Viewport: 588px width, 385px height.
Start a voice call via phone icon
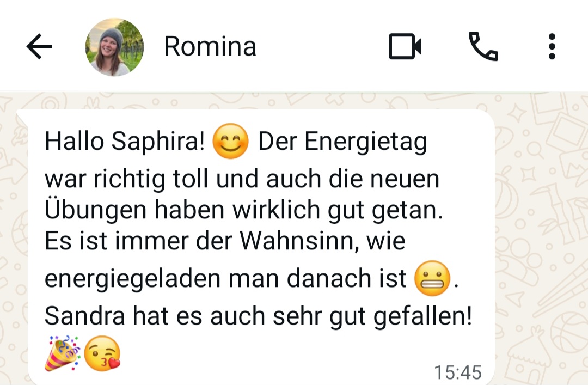click(x=483, y=46)
